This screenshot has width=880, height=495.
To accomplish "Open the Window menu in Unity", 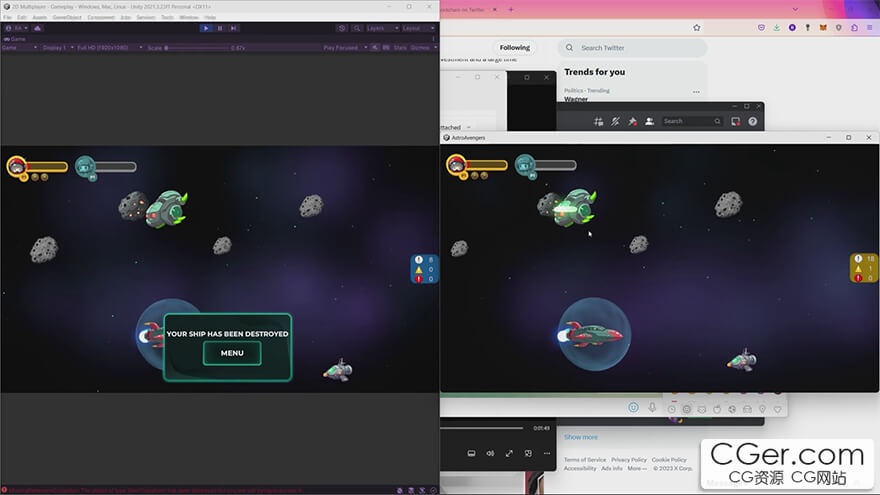I will click(189, 17).
